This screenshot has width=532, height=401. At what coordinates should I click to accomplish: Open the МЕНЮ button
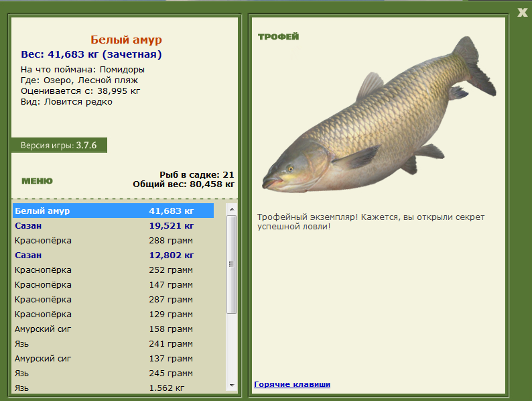coord(38,181)
